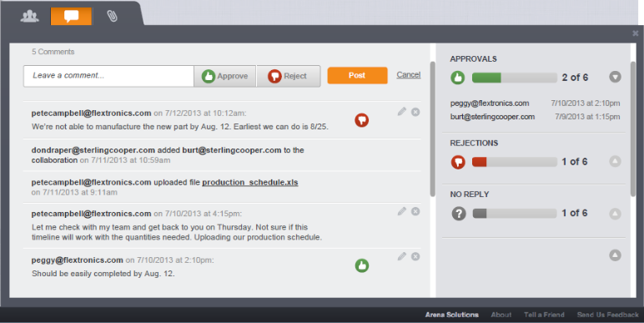Image resolution: width=644 pixels, height=323 pixels.
Task: Click the REJECTIONS section heading
Action: tap(474, 143)
